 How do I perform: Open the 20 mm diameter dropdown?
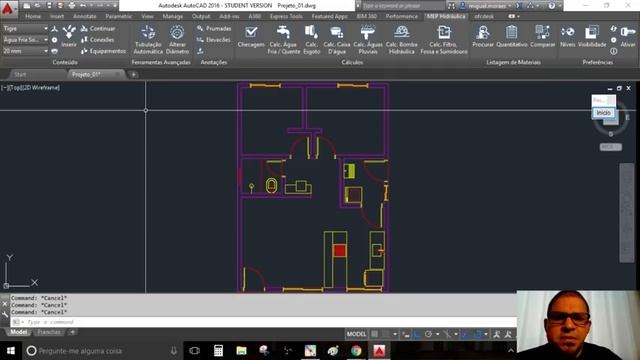click(25, 51)
